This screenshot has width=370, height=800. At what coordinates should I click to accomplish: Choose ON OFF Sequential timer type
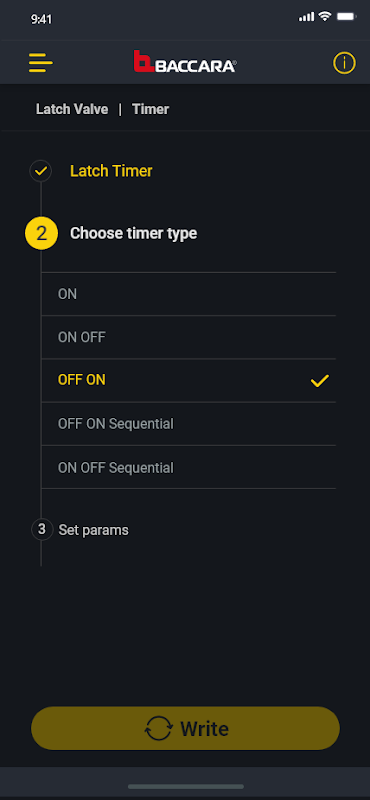pos(189,467)
